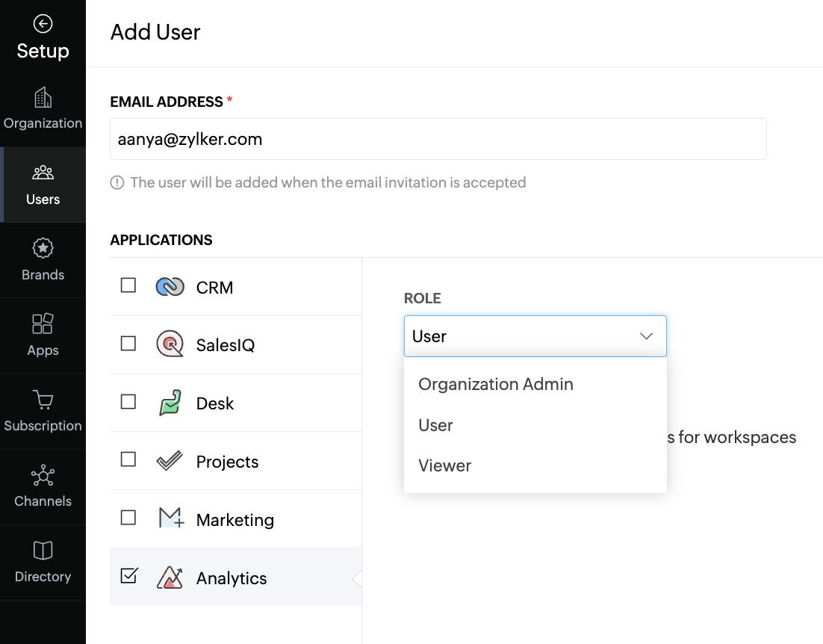Image resolution: width=823 pixels, height=644 pixels.
Task: Click the back arrow above Setup
Action: [43, 24]
